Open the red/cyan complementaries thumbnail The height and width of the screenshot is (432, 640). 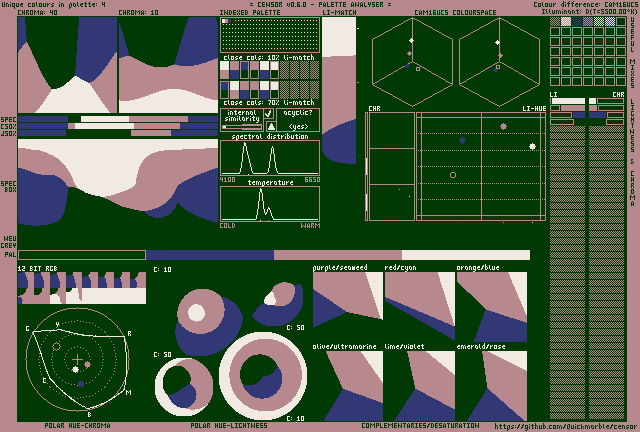[420, 307]
